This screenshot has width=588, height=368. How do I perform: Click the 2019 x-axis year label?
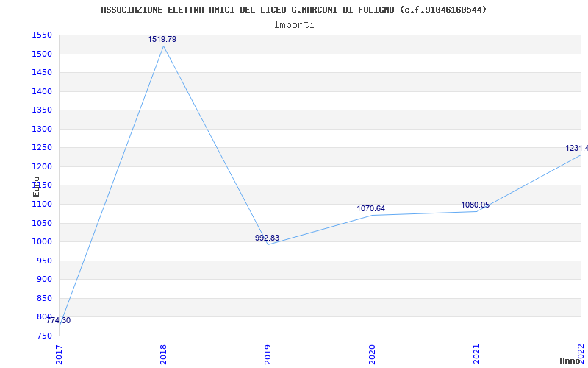point(268,354)
